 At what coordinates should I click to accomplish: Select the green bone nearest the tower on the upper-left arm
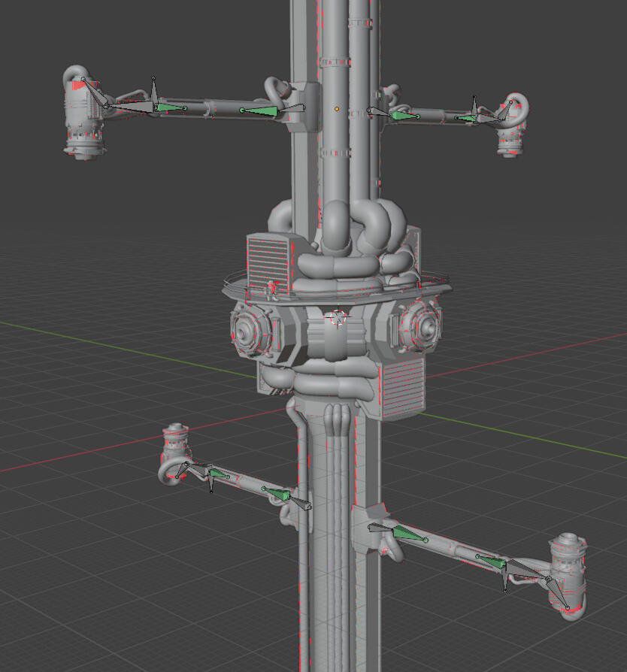click(x=259, y=111)
